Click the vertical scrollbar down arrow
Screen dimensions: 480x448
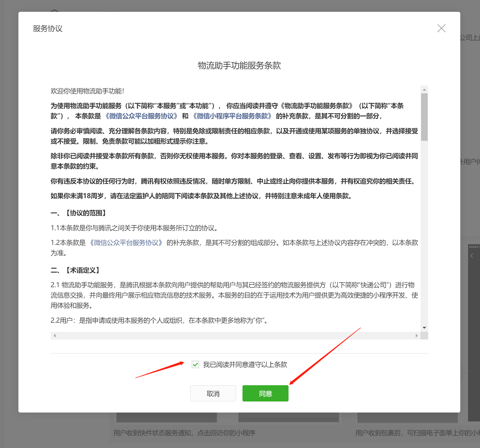(x=424, y=328)
